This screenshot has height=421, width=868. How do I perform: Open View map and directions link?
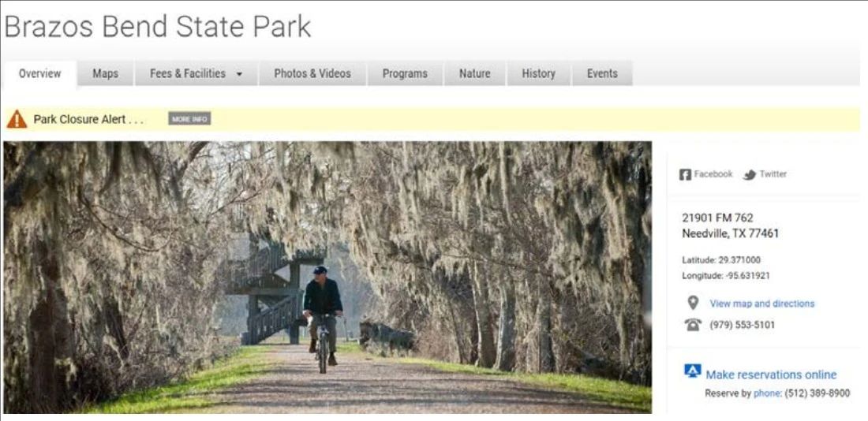click(762, 304)
